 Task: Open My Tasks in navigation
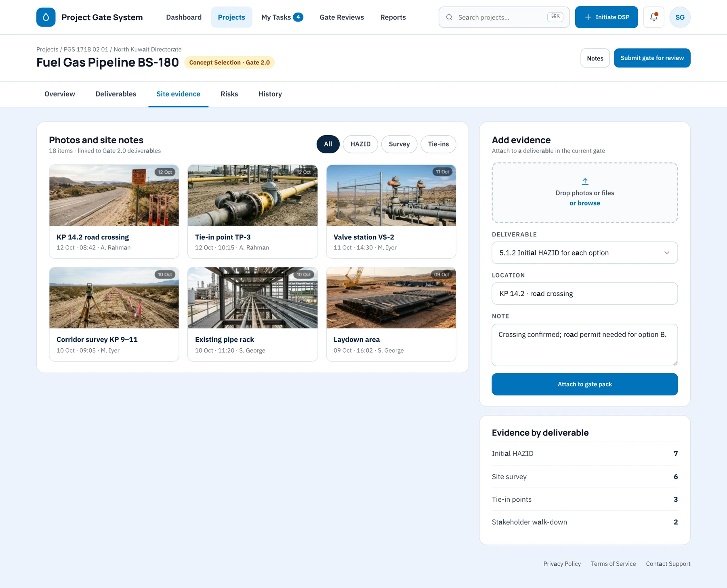click(x=282, y=17)
